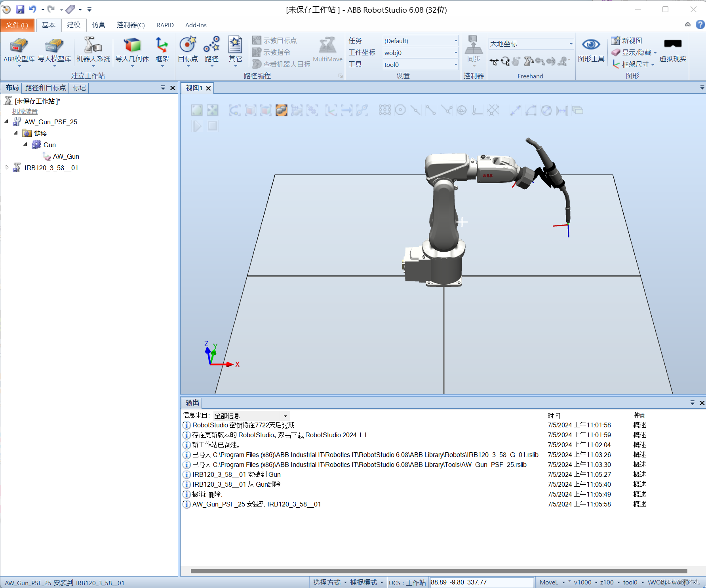Open the 仿真 ribbon tab
The width and height of the screenshot is (706, 588).
tap(98, 25)
